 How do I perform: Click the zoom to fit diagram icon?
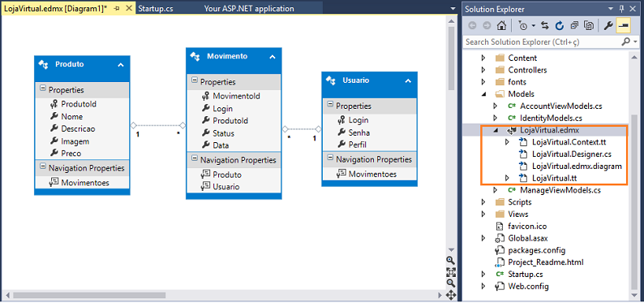pos(450,272)
